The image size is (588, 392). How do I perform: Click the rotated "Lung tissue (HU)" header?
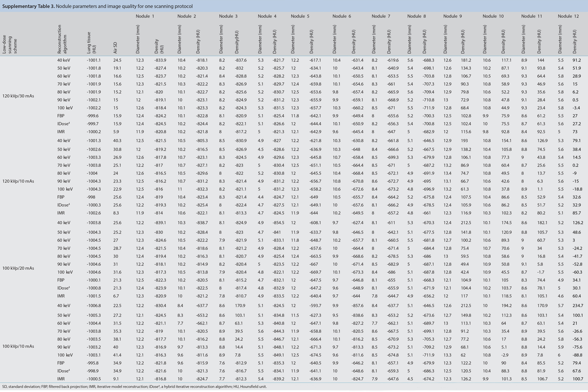click(92, 42)
